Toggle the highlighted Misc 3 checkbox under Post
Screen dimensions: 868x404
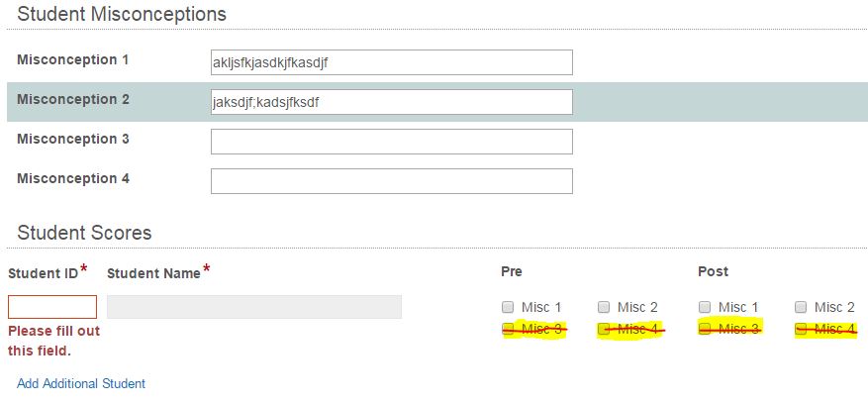[705, 330]
